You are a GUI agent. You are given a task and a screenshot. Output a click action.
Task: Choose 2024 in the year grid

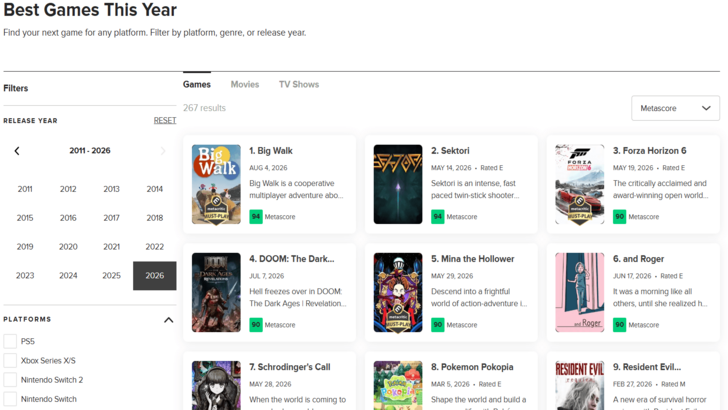(68, 275)
